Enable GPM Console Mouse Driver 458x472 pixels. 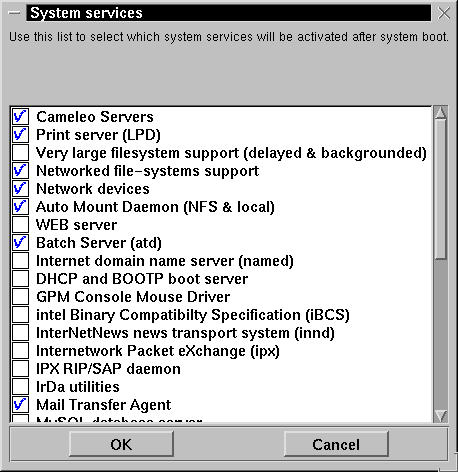point(21,297)
